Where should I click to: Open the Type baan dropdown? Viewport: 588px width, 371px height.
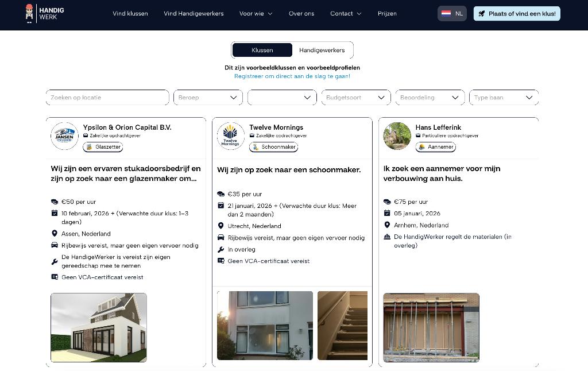[x=504, y=97]
